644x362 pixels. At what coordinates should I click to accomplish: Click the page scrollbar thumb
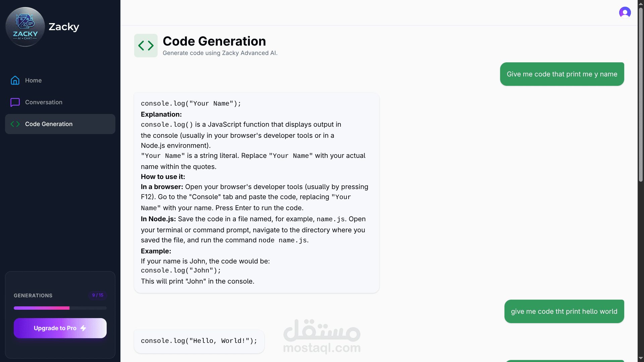[x=641, y=94]
